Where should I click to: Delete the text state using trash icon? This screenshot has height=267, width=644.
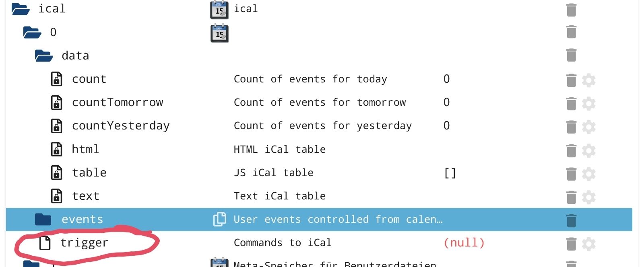[571, 197]
